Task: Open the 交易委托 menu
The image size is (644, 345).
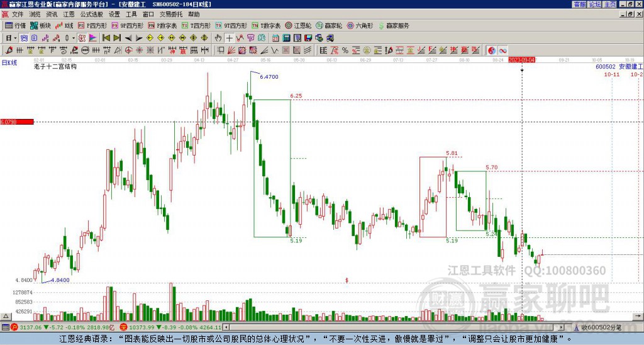Action: (x=171, y=14)
